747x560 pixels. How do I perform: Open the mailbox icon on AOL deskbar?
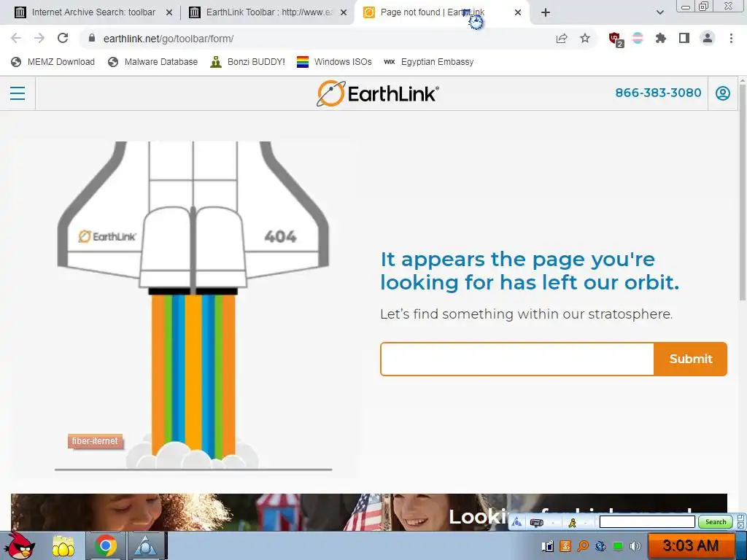536,523
